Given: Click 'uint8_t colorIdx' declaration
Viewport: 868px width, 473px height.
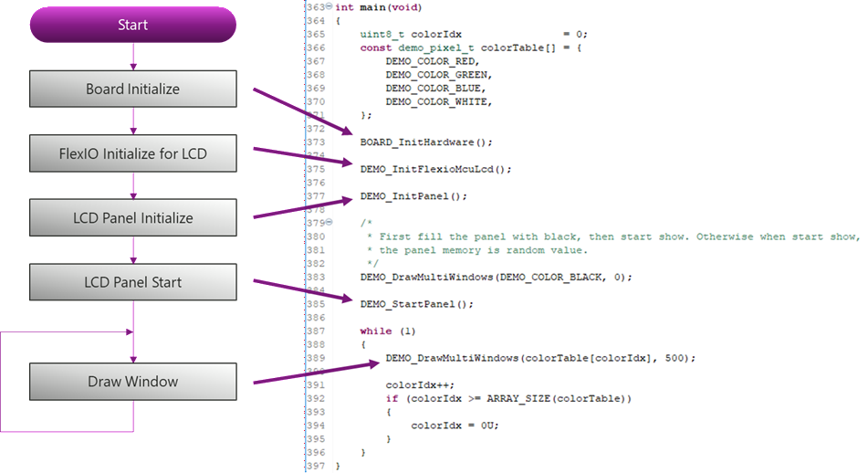Looking at the screenshot, I should coord(411,35).
